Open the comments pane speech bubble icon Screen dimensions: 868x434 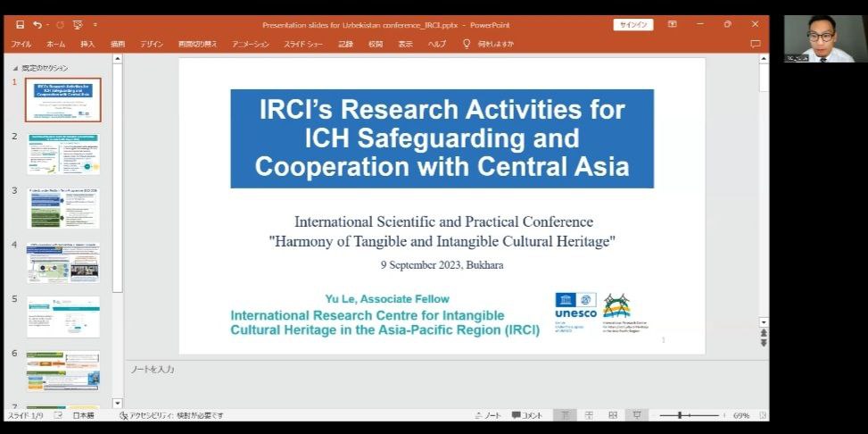[x=755, y=43]
